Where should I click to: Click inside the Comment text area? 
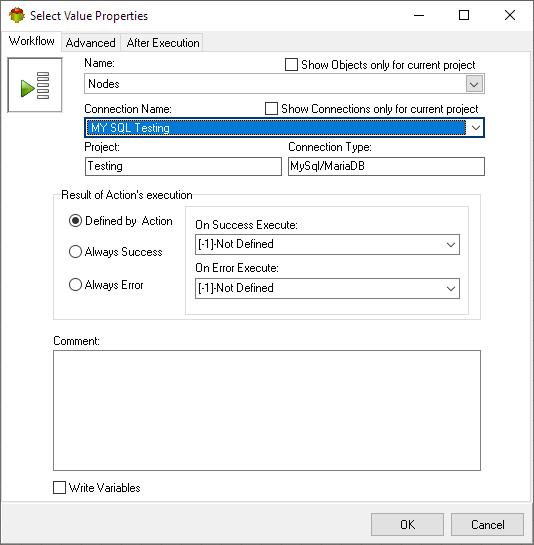267,410
